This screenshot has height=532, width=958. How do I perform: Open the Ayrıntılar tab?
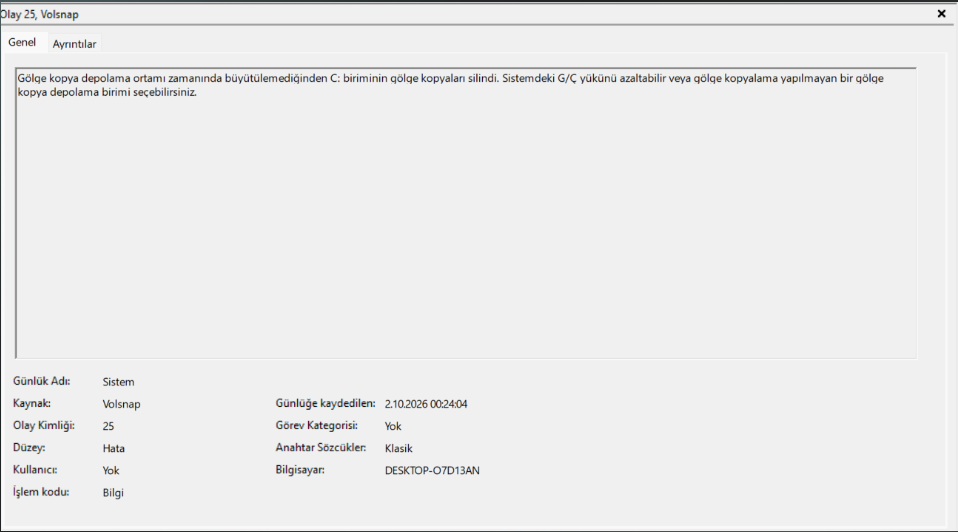(74, 44)
